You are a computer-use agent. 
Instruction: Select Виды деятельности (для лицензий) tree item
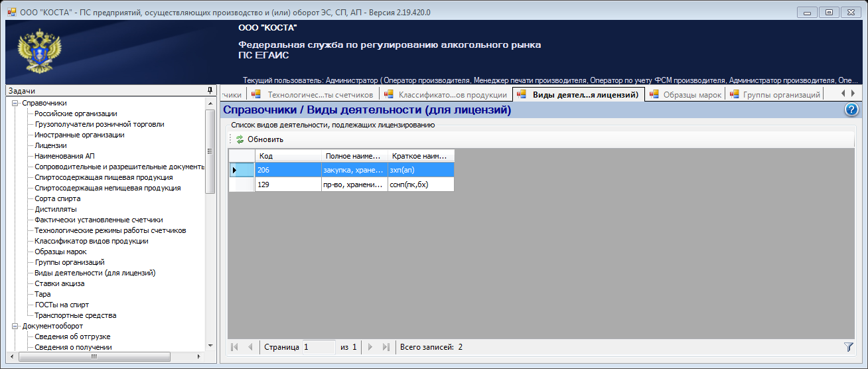(95, 273)
